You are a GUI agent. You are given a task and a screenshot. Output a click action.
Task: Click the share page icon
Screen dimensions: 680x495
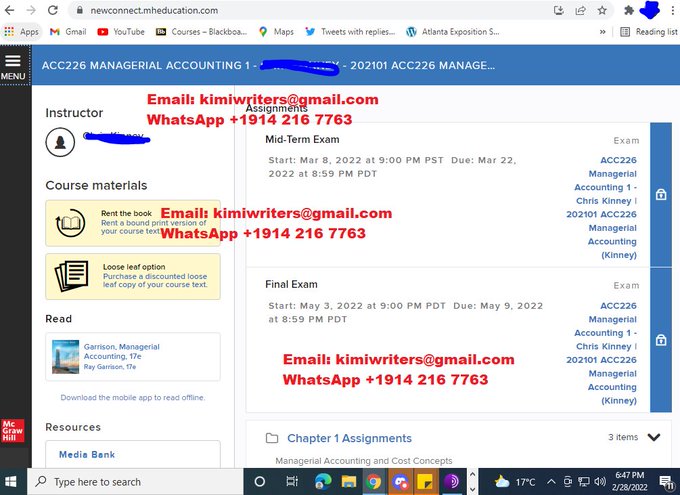[580, 10]
